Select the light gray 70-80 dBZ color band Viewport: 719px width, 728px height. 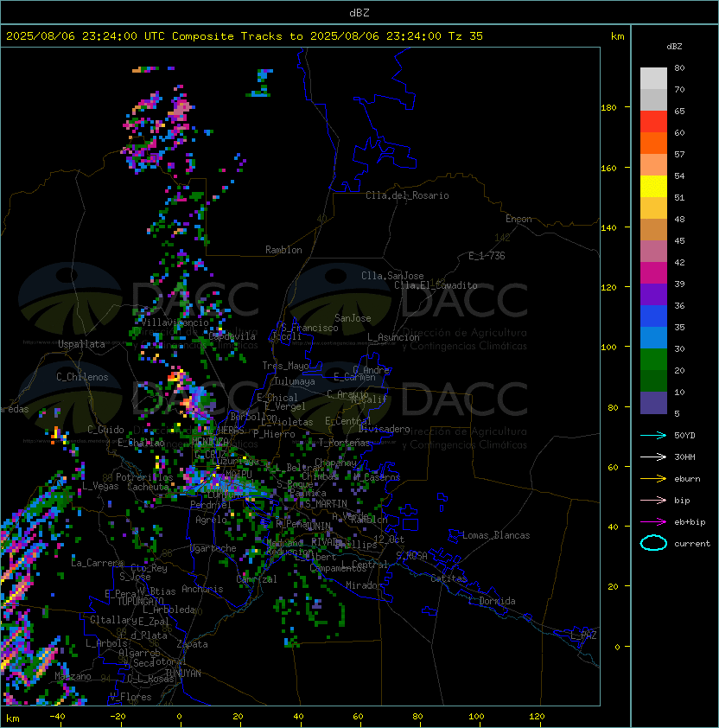653,79
